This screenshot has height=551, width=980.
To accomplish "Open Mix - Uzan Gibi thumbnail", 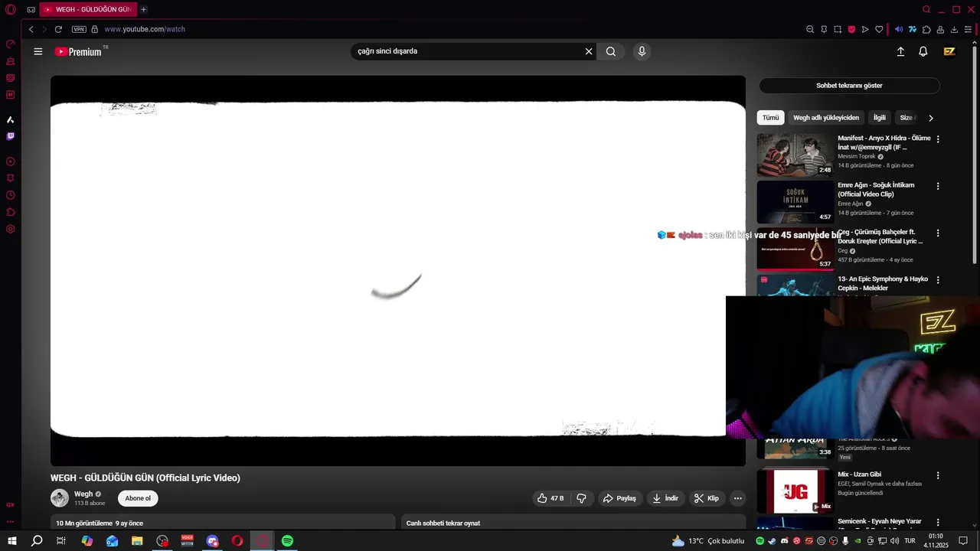I will (x=795, y=491).
